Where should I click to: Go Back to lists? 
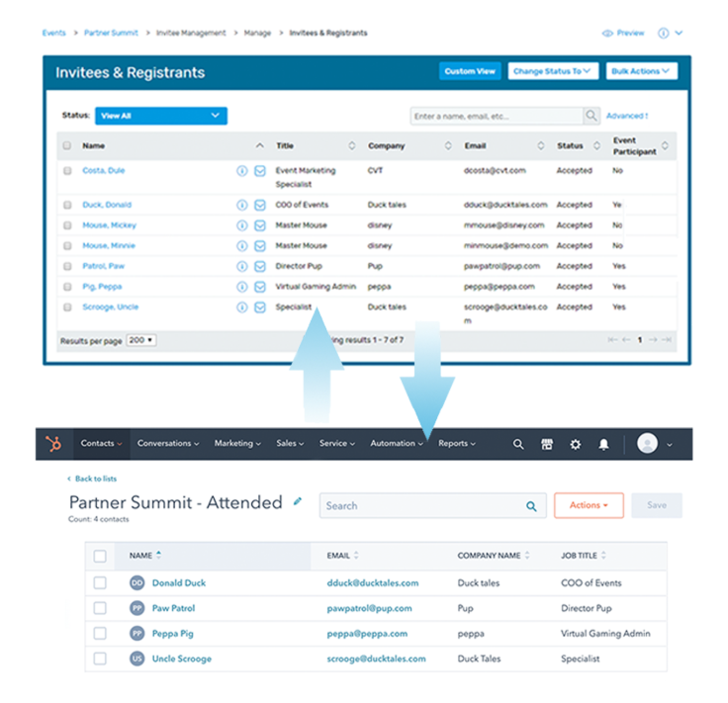coord(92,479)
